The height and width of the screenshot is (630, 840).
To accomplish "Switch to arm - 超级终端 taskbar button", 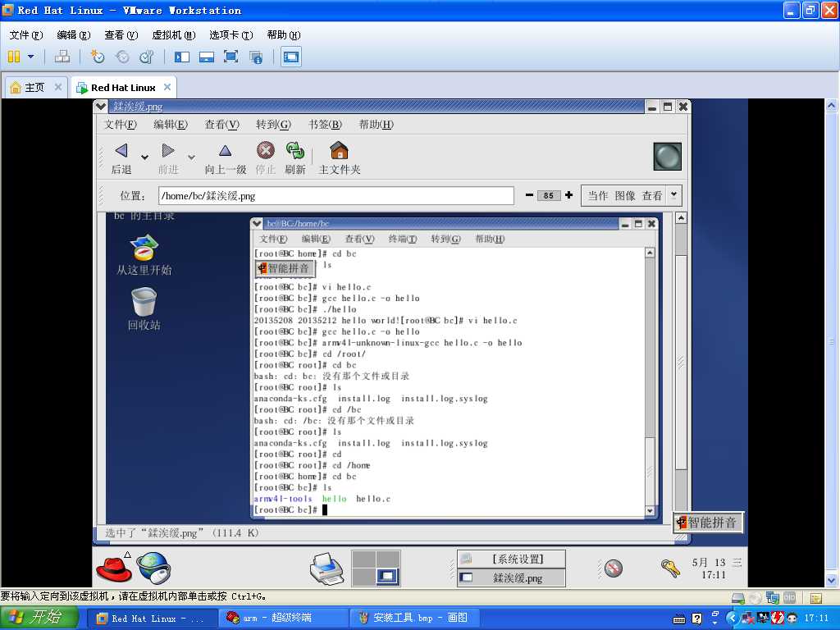I will click(x=282, y=618).
